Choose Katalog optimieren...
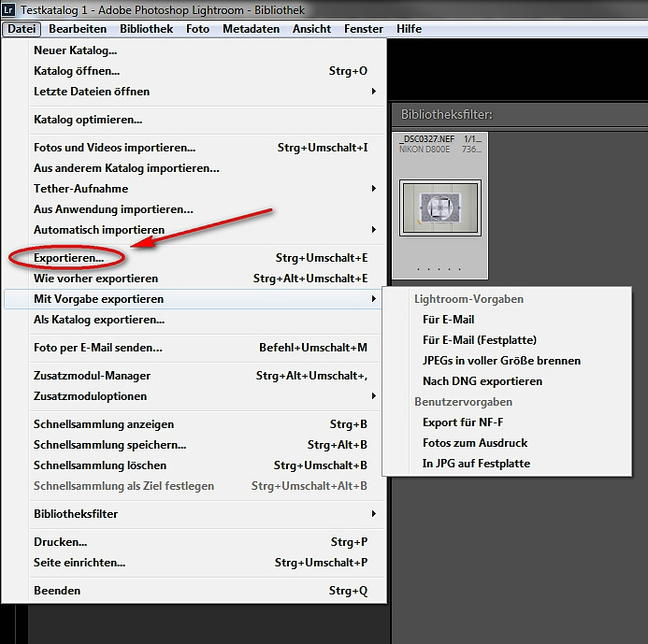This screenshot has height=644, width=648. pos(194,120)
